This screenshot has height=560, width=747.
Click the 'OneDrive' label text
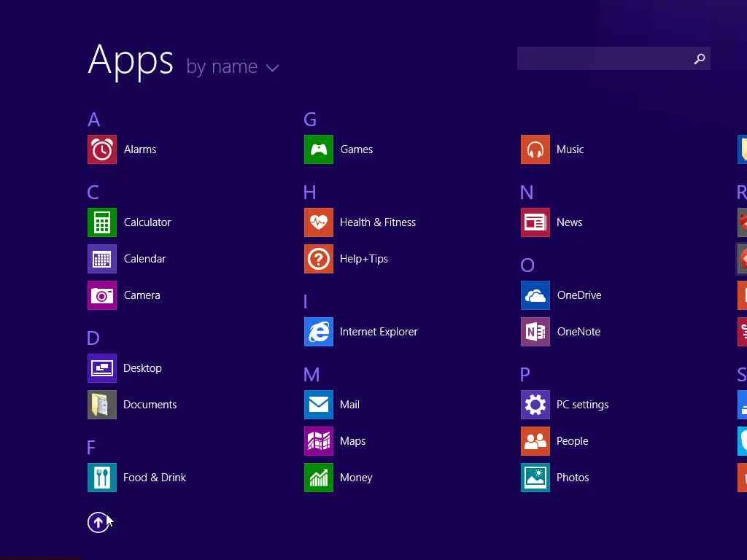579,295
